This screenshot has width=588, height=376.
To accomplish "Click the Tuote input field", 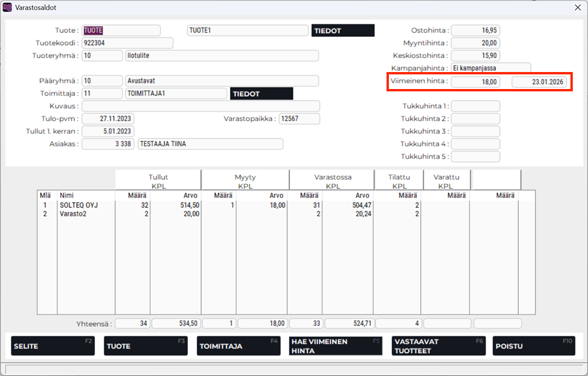I will tap(121, 30).
